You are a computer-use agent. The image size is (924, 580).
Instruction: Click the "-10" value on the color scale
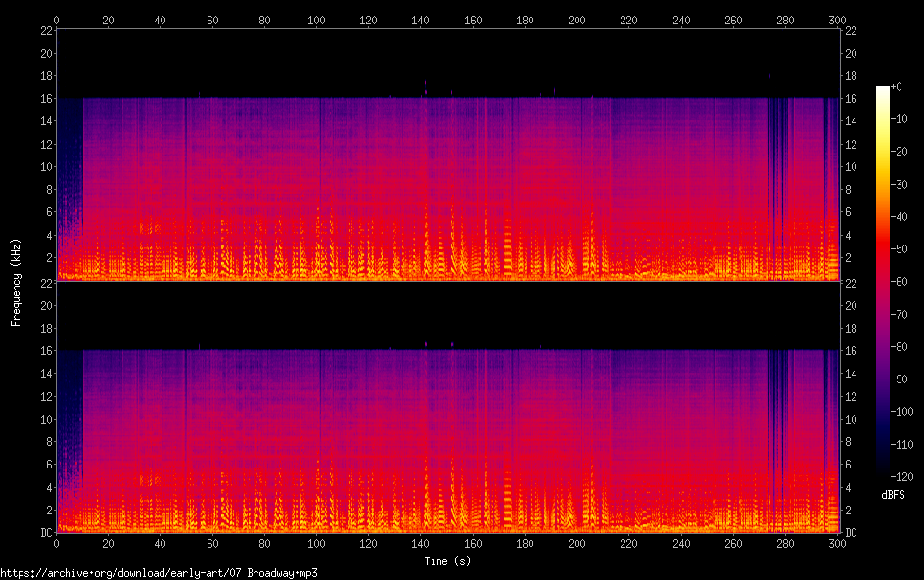coord(899,119)
